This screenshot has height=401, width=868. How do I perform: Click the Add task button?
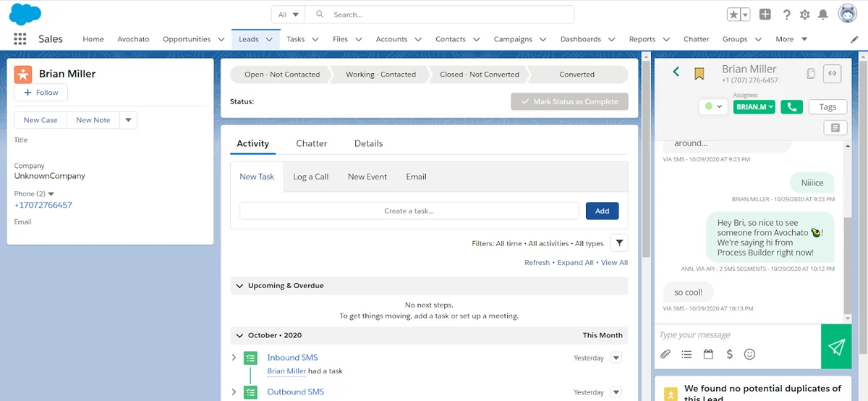(602, 211)
